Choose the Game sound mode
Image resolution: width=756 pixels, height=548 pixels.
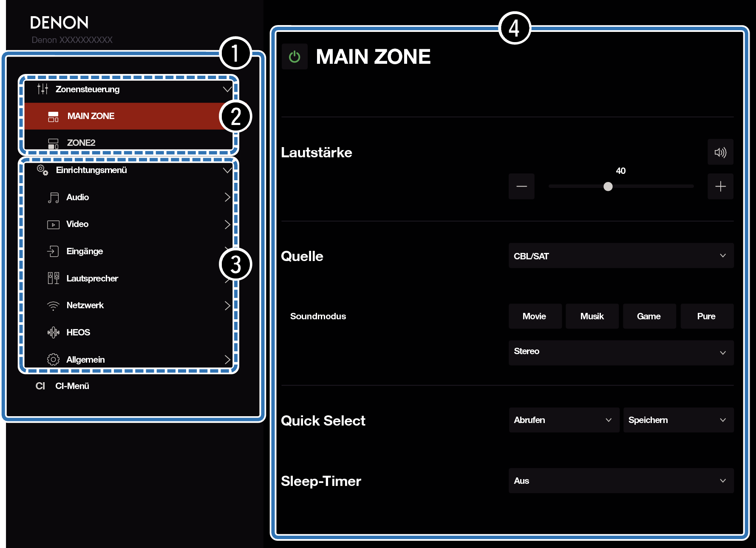(649, 316)
